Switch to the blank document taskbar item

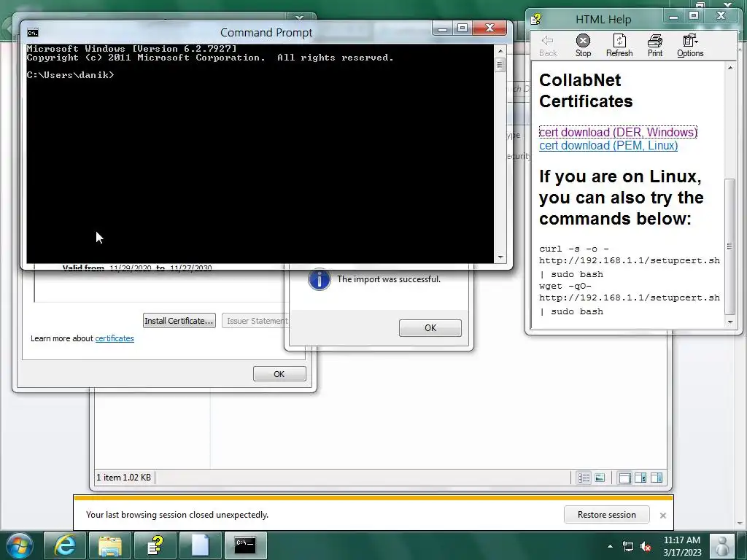pos(201,545)
